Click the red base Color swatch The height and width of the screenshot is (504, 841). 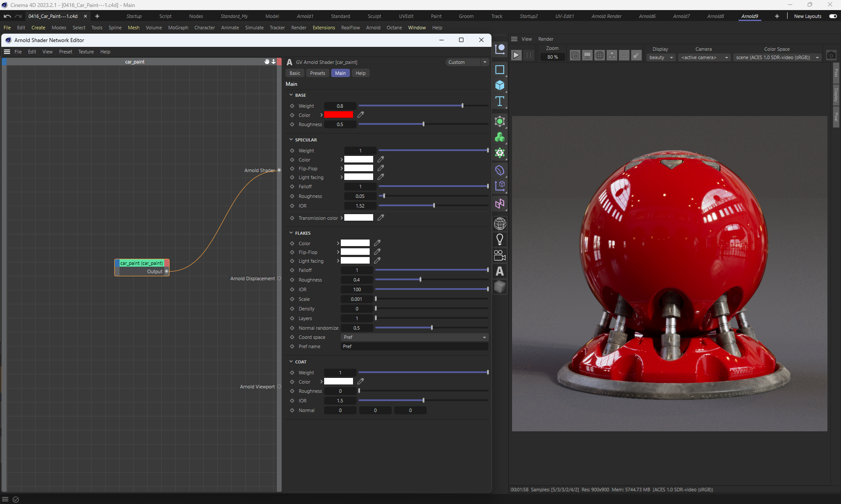pos(338,115)
